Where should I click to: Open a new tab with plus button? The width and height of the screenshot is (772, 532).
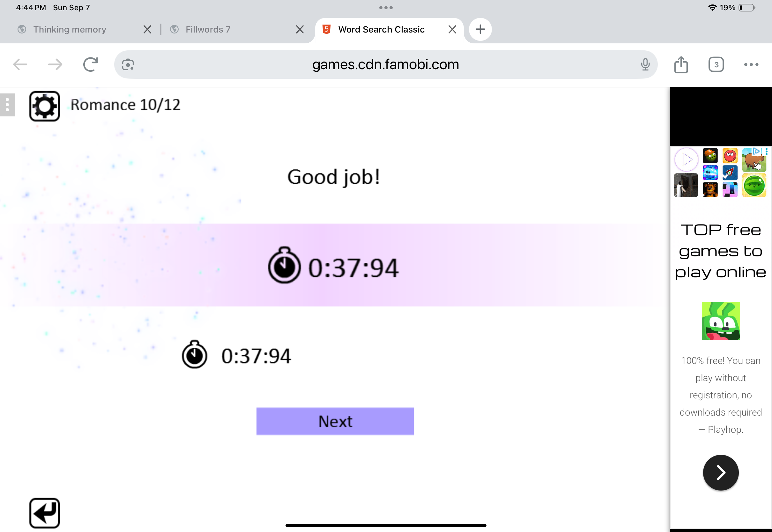pos(480,29)
